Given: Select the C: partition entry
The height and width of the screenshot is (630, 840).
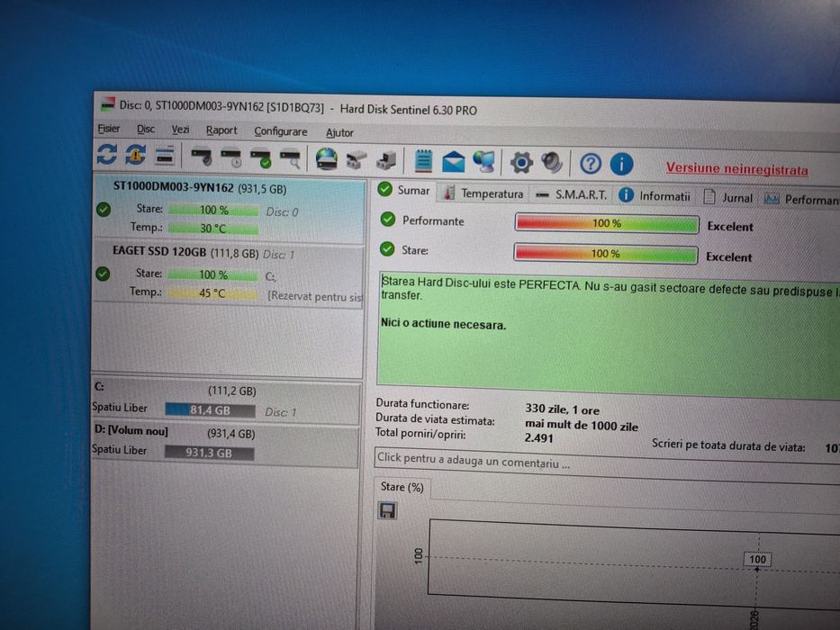Looking at the screenshot, I should point(226,401).
